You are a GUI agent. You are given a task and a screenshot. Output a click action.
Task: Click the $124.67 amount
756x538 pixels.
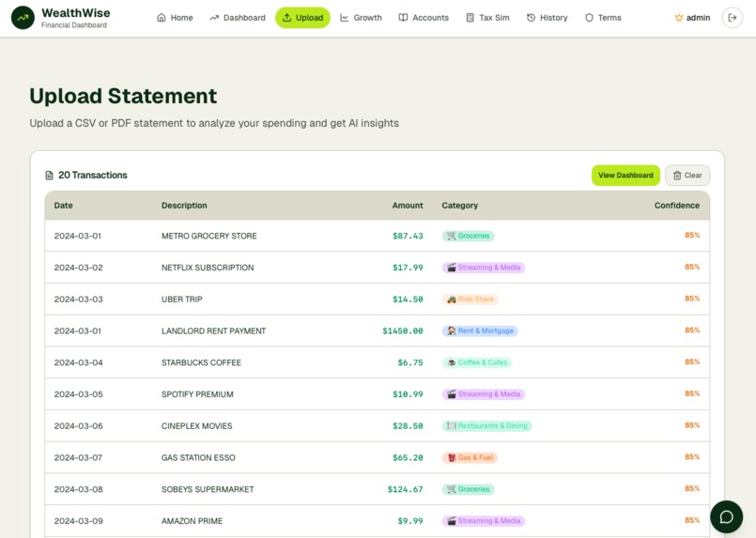[x=405, y=489]
